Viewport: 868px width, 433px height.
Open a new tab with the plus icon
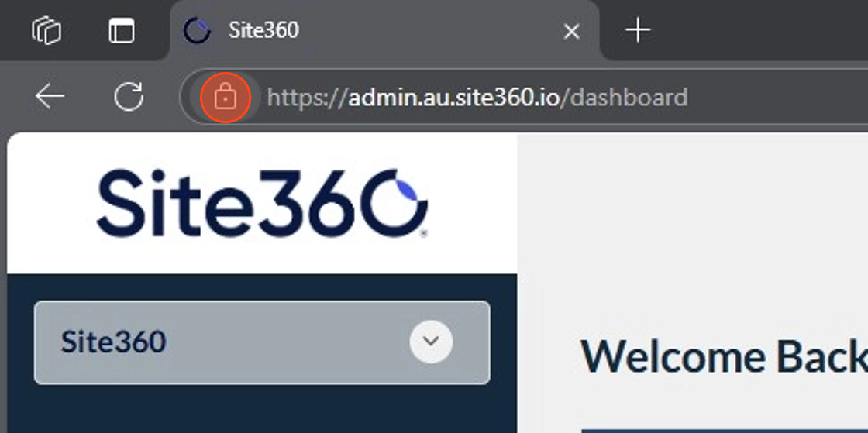point(638,30)
